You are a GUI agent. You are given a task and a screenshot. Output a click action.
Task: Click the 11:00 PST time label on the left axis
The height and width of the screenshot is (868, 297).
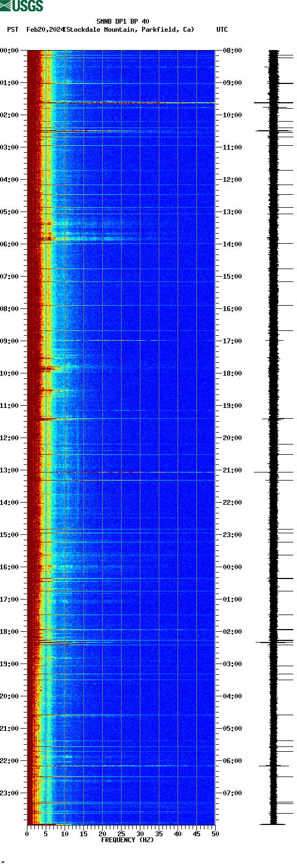(10, 406)
